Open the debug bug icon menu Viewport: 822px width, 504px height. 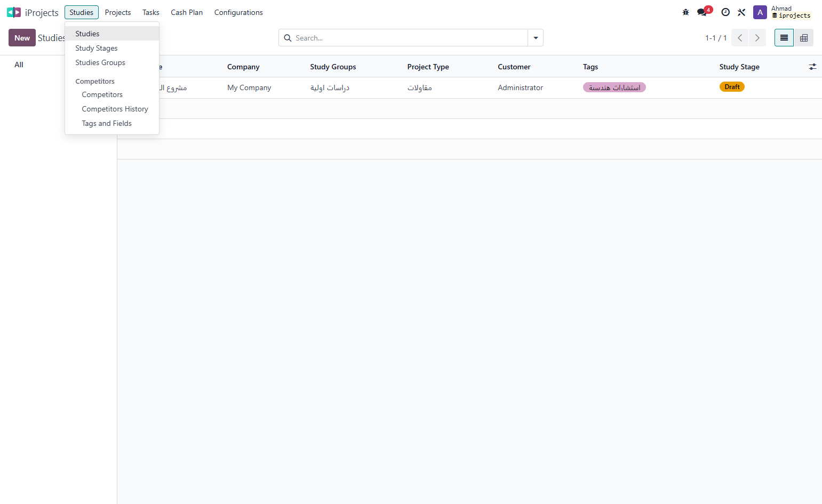tap(686, 12)
